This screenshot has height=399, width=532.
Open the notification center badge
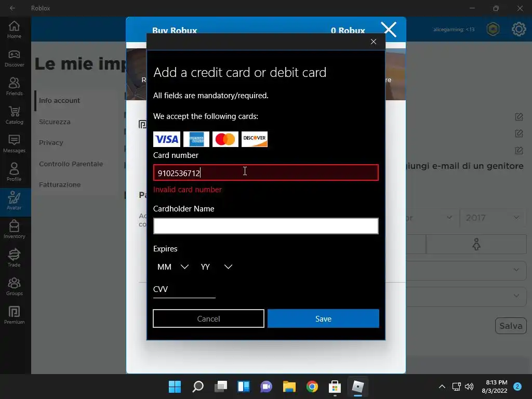[x=517, y=387]
